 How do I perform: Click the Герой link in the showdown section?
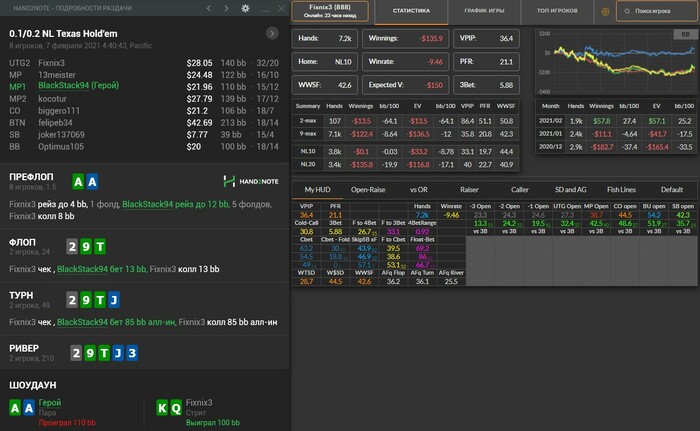coord(50,402)
